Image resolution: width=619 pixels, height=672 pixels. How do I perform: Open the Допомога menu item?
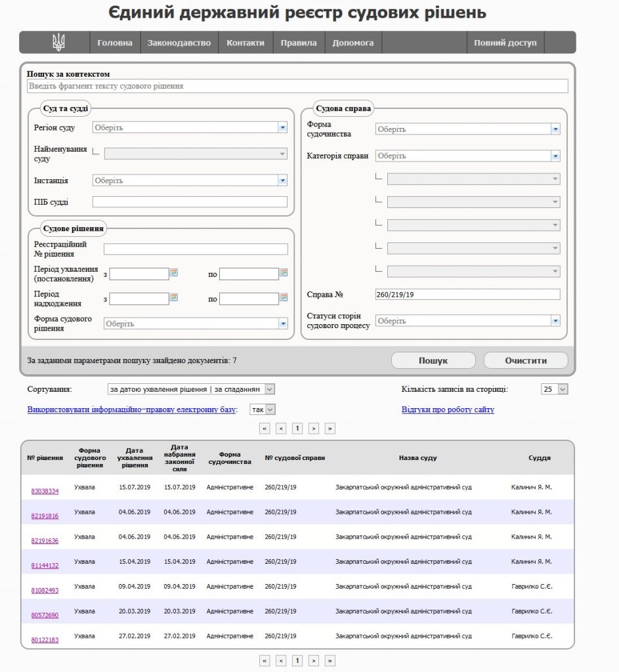click(352, 43)
